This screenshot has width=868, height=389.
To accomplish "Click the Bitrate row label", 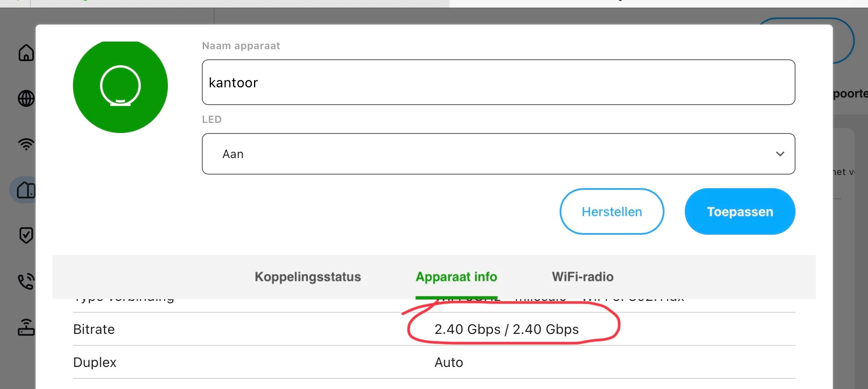I will coord(94,329).
